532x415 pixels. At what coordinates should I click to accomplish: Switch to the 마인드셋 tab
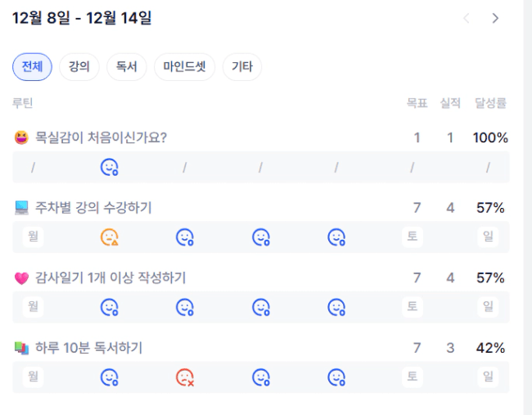[x=184, y=66]
